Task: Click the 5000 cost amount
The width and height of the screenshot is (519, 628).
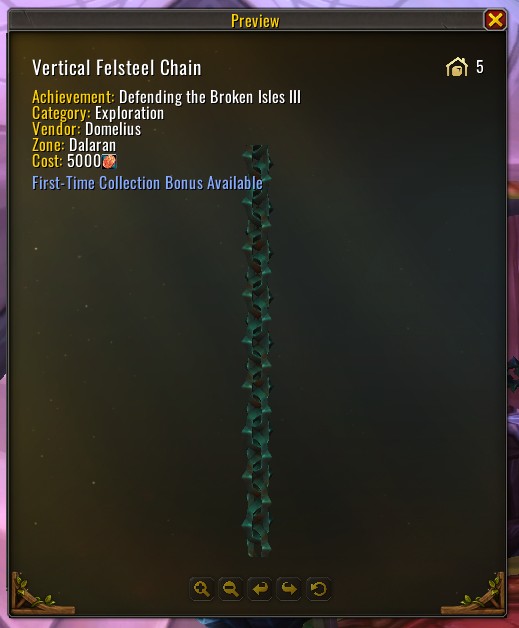Action: click(x=84, y=161)
